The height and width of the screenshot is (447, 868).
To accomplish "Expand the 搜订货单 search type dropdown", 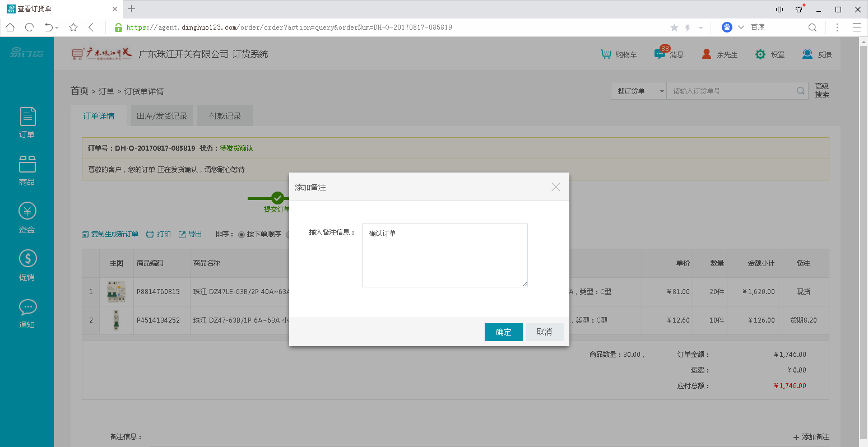I will click(662, 91).
